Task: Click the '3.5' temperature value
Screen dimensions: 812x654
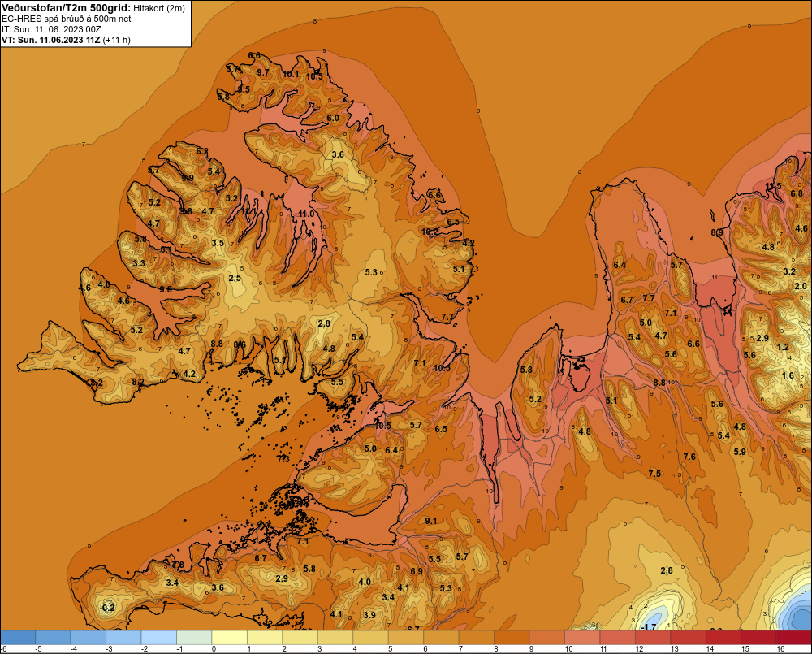Action: click(218, 243)
